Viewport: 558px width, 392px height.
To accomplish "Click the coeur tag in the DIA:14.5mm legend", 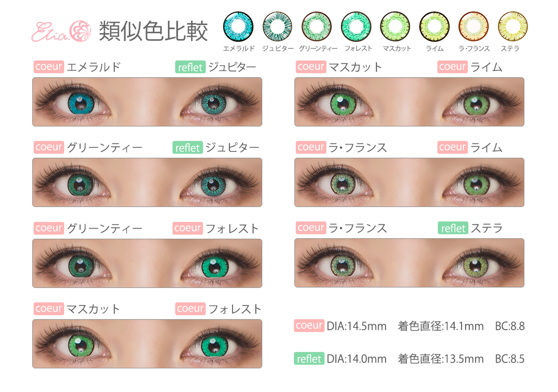I will point(309,326).
